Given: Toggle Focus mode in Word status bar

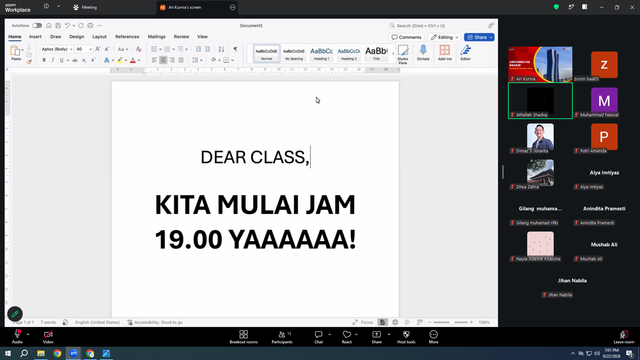Looking at the screenshot, I should click(x=362, y=322).
